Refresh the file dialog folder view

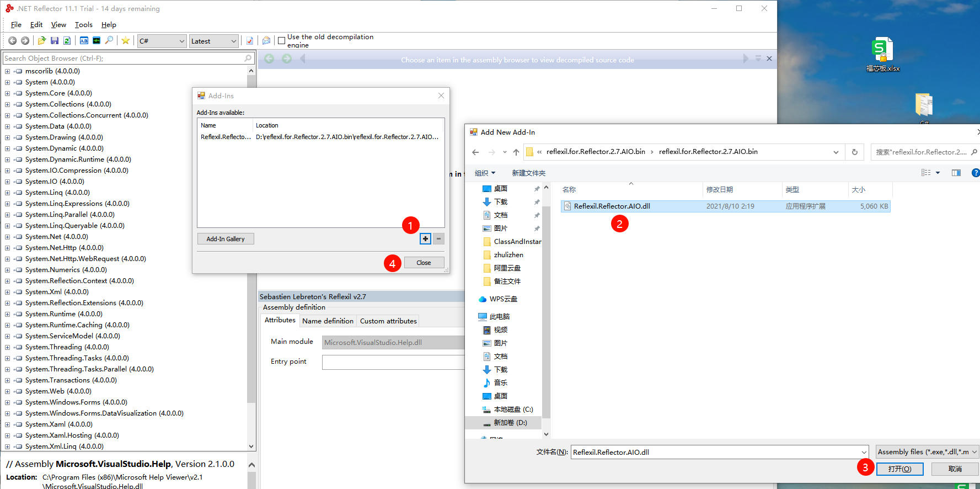pos(855,152)
